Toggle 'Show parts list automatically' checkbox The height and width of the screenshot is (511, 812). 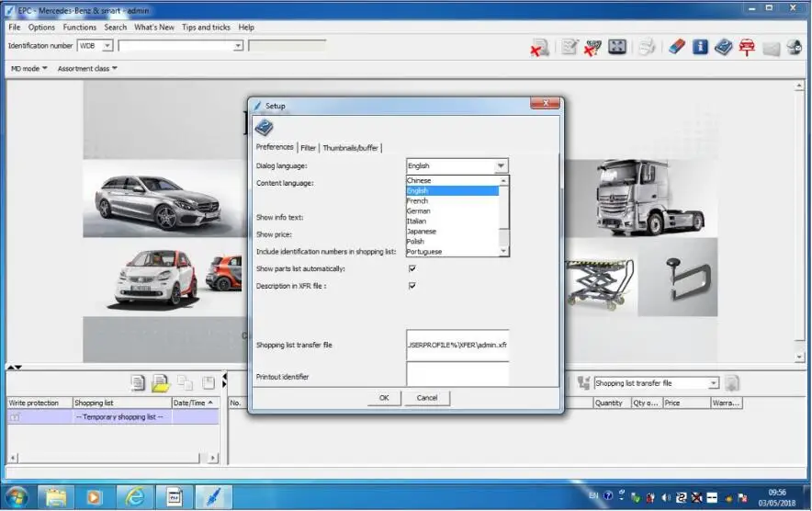click(412, 268)
